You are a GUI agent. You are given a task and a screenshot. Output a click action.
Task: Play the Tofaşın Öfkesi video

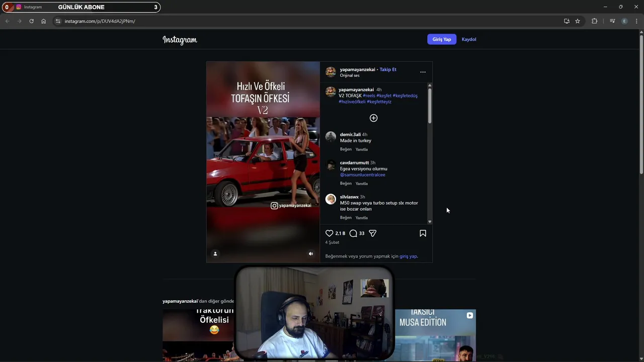(x=263, y=162)
